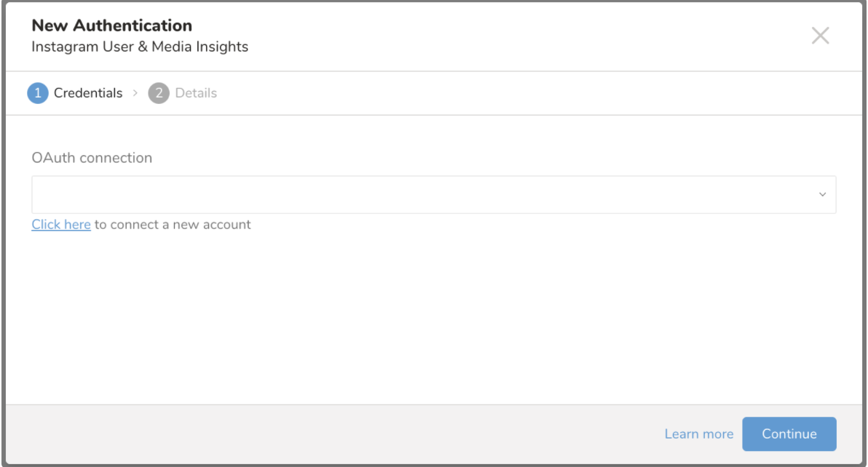The width and height of the screenshot is (868, 467).
Task: Expand the OAuth connection dropdown arrow
Action: point(823,195)
